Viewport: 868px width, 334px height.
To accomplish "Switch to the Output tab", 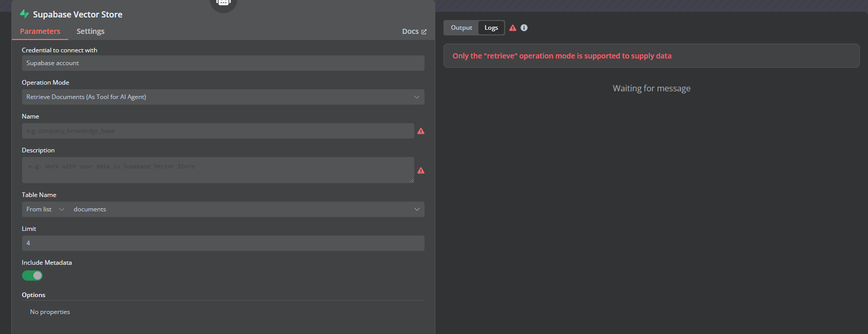I will tap(461, 28).
